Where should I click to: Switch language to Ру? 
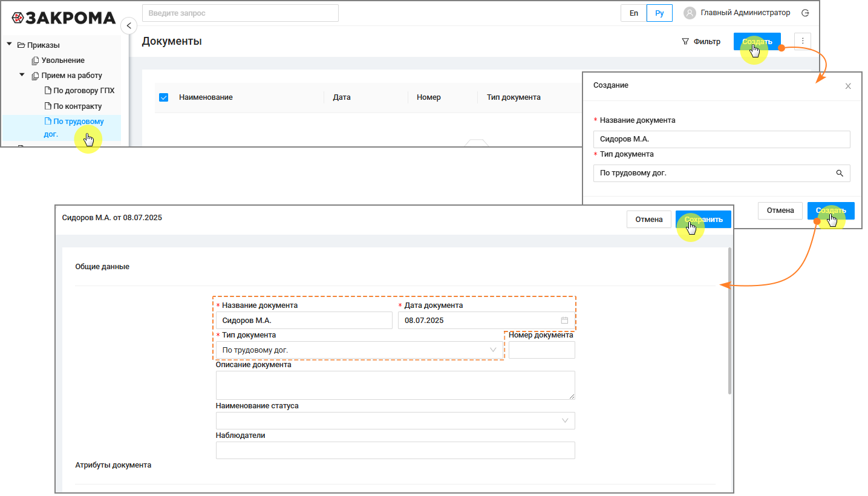(x=659, y=13)
